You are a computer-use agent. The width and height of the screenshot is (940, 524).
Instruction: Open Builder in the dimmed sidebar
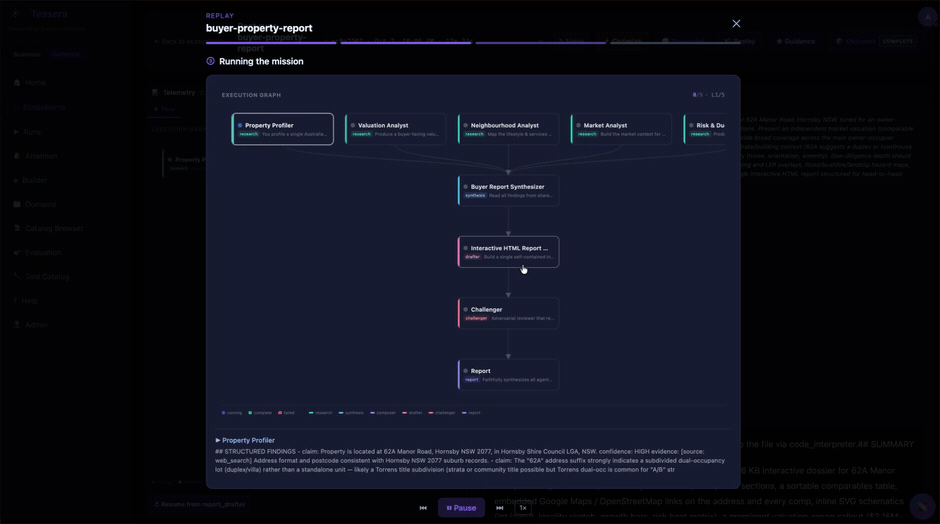tap(34, 180)
